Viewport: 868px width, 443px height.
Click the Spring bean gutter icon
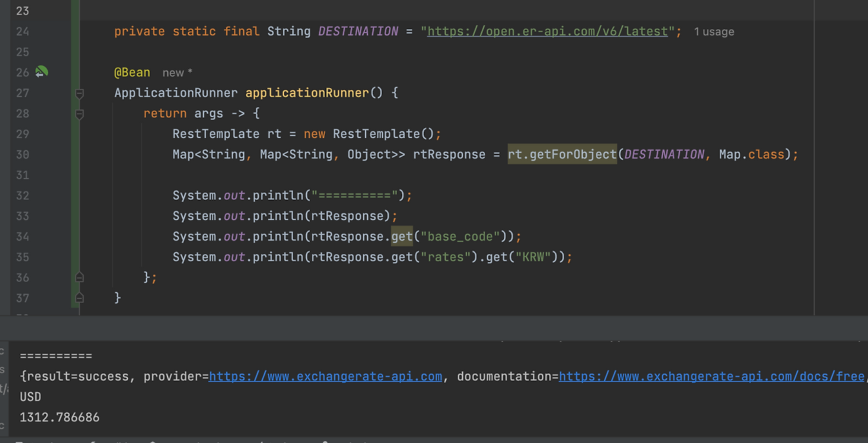click(42, 72)
